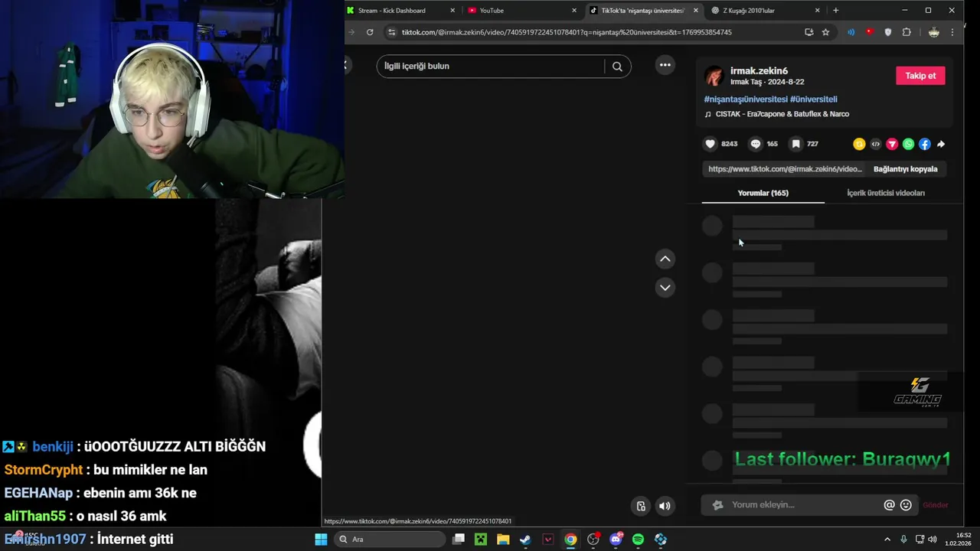The height and width of the screenshot is (551, 980).
Task: Click the Takip et button
Action: pyautogui.click(x=920, y=76)
